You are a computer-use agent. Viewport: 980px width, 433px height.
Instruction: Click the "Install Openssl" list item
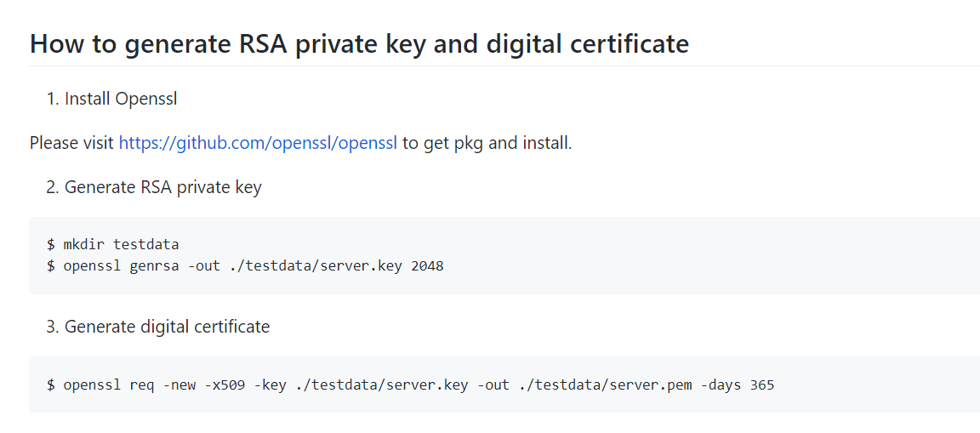click(121, 99)
